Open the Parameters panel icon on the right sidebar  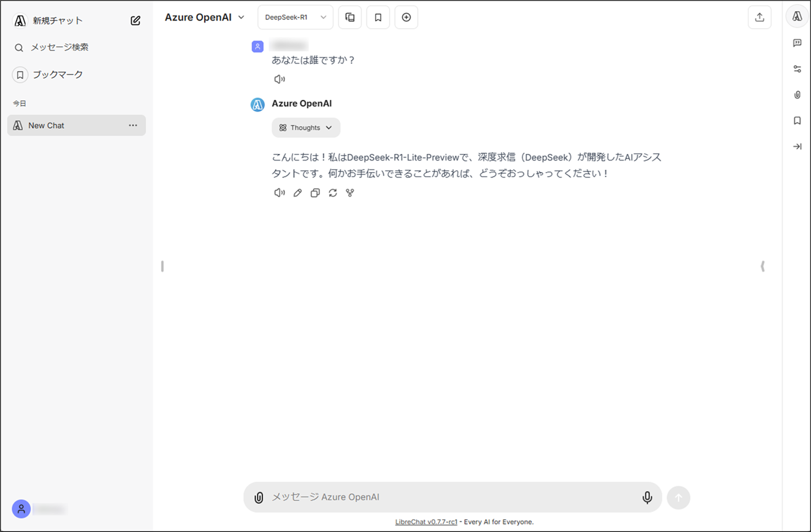(x=797, y=68)
